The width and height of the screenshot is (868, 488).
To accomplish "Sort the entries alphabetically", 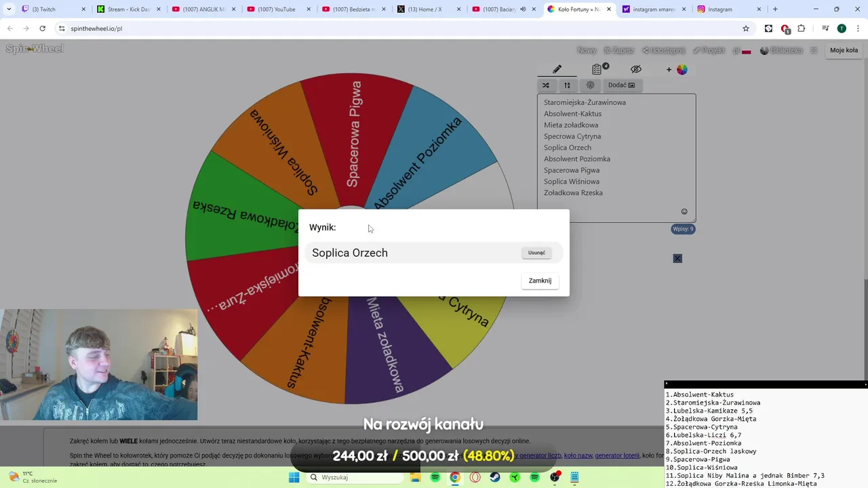I will (x=568, y=85).
